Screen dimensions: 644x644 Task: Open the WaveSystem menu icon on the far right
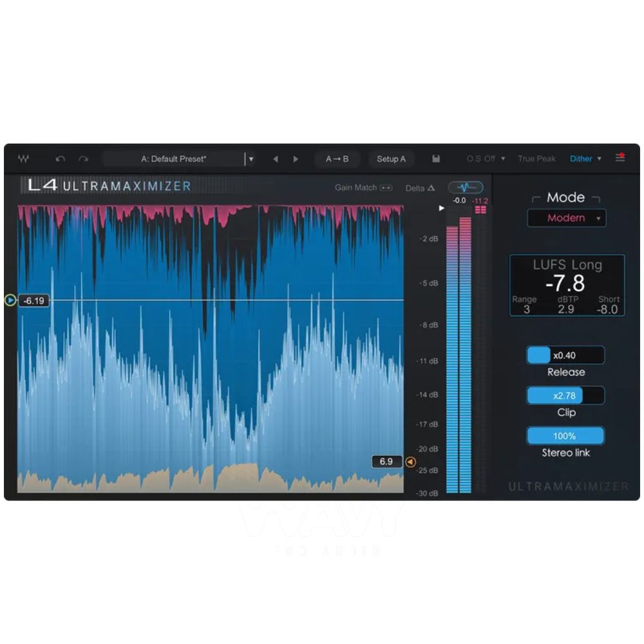(x=620, y=158)
